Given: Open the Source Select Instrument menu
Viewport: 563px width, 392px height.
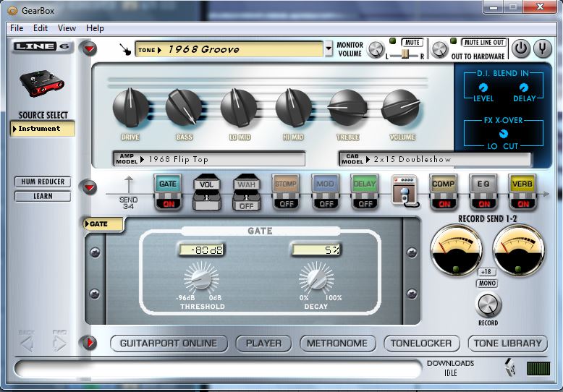Looking at the screenshot, I should [x=43, y=129].
